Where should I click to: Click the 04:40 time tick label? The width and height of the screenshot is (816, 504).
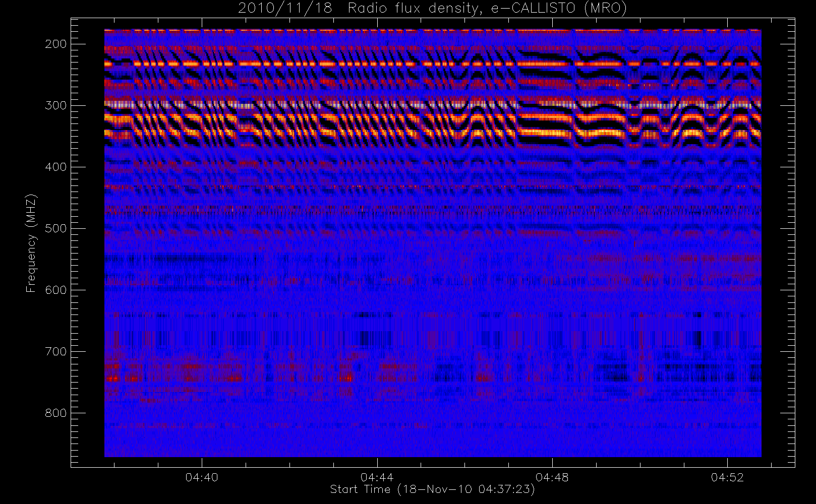pyautogui.click(x=202, y=477)
